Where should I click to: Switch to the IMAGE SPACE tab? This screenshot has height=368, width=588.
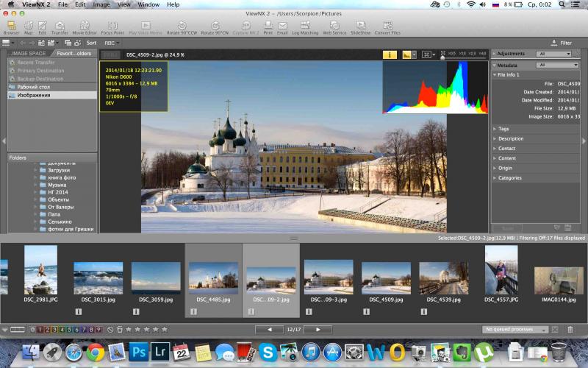point(29,53)
